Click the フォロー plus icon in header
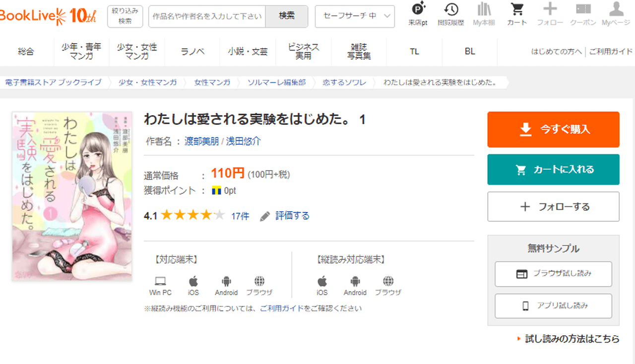635x364 pixels. 550,10
